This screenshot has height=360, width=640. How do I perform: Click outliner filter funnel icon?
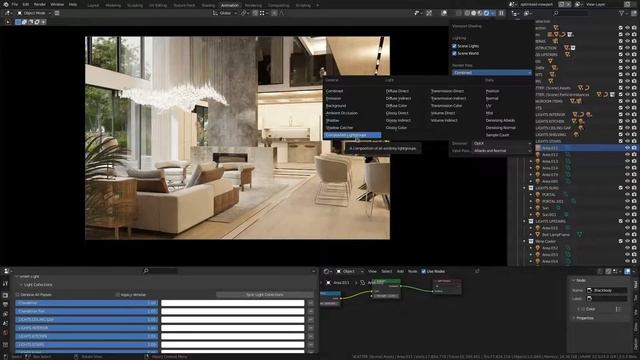click(622, 13)
